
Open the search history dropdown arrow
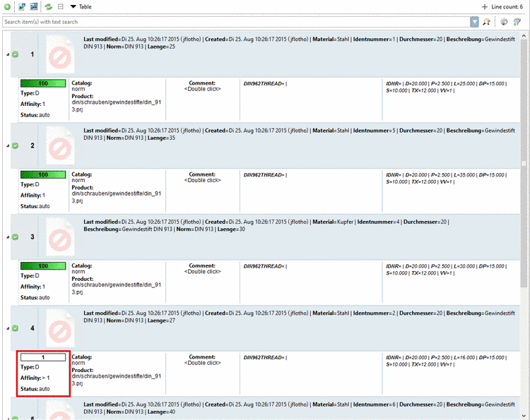475,22
